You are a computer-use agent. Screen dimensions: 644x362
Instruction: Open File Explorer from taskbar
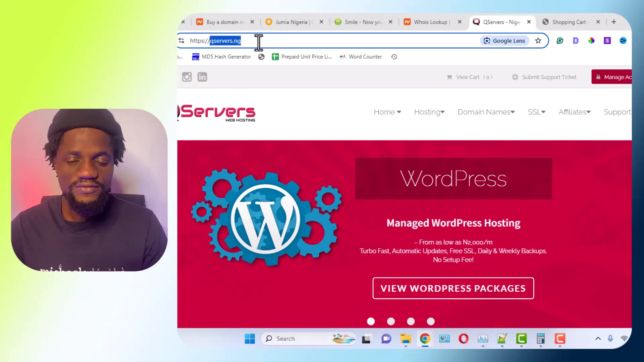406,339
